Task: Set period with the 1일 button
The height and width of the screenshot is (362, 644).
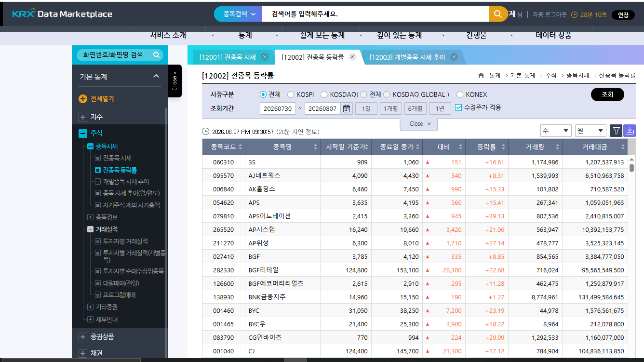Action: point(366,108)
